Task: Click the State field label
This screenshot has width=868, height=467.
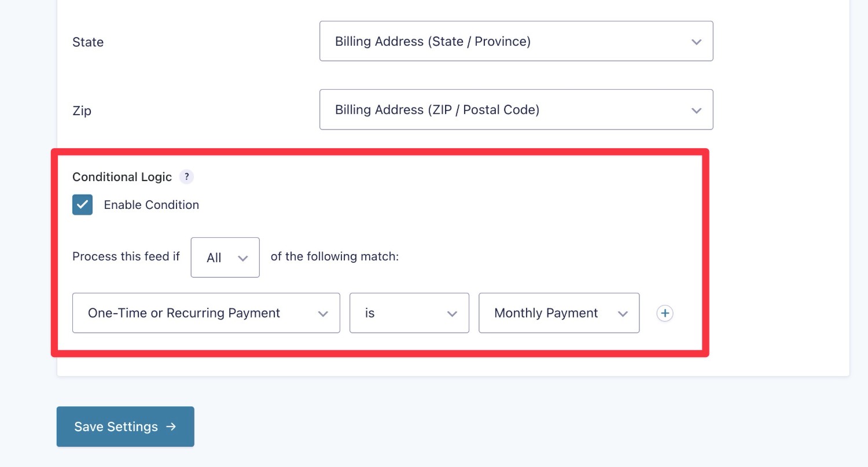Action: click(x=88, y=42)
